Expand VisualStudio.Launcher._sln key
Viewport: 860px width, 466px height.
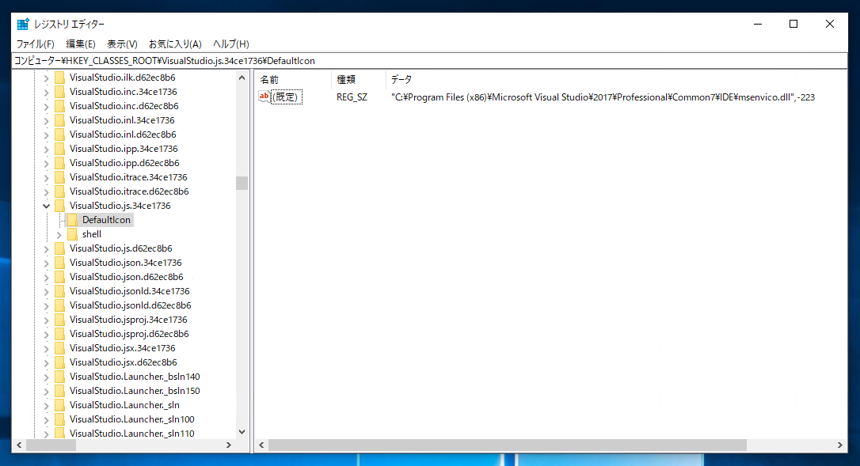(46, 406)
